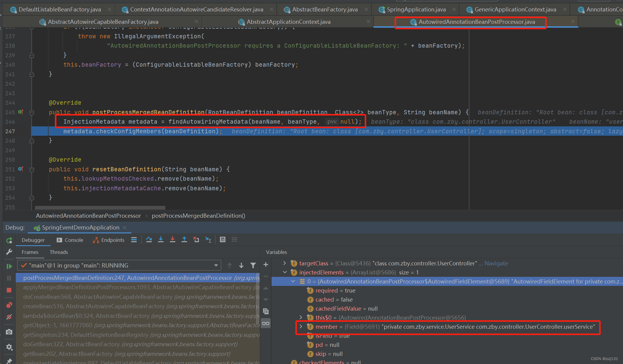Click the Rerun debug icon

pyautogui.click(x=9, y=240)
